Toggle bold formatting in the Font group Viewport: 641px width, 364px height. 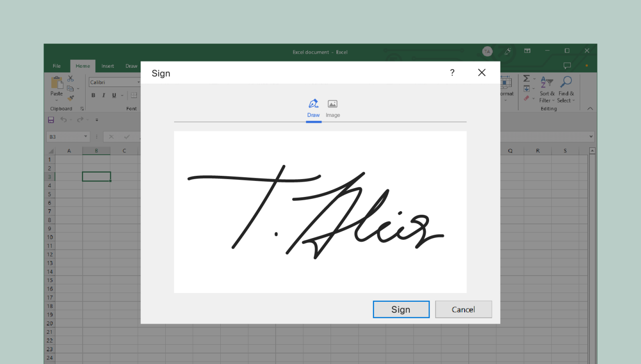click(x=93, y=95)
